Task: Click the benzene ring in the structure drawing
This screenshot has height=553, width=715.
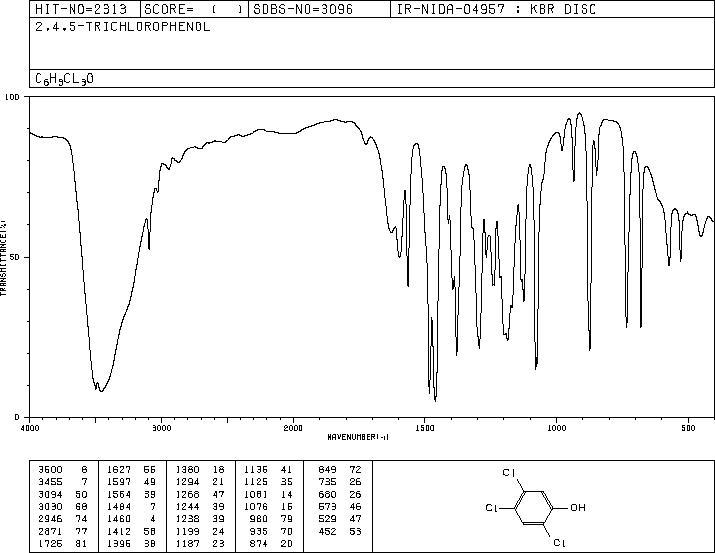Action: pyautogui.click(x=534, y=507)
